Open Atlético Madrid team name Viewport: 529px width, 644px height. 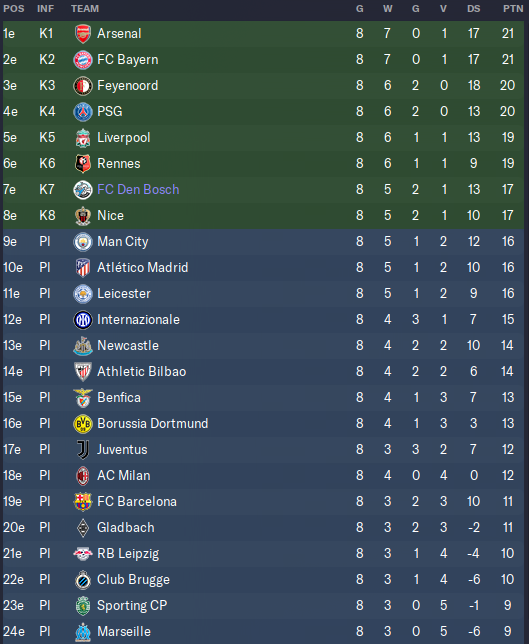[143, 267]
